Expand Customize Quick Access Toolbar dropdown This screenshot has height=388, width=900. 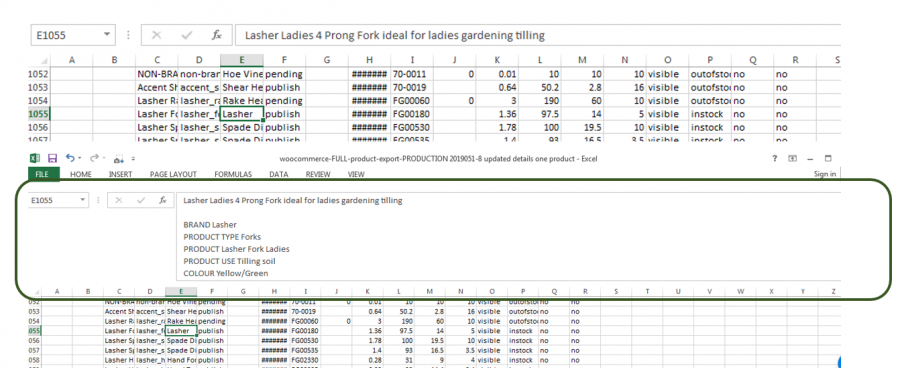pyautogui.click(x=133, y=159)
